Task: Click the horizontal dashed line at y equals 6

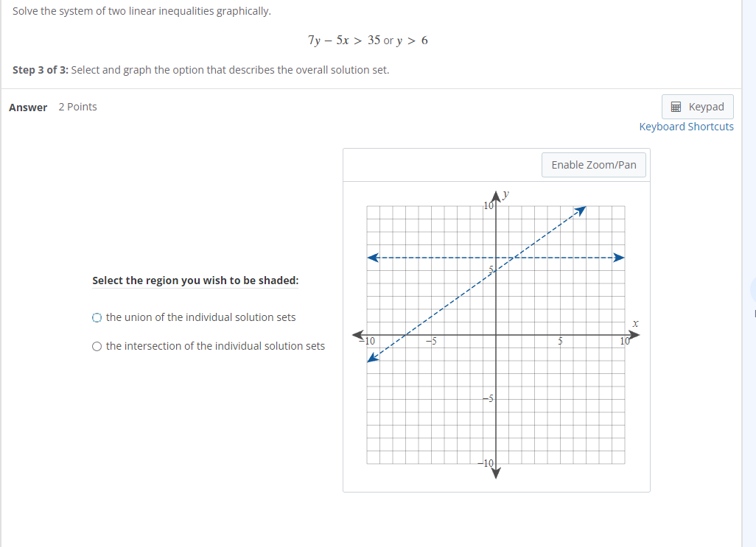Action: [442, 258]
